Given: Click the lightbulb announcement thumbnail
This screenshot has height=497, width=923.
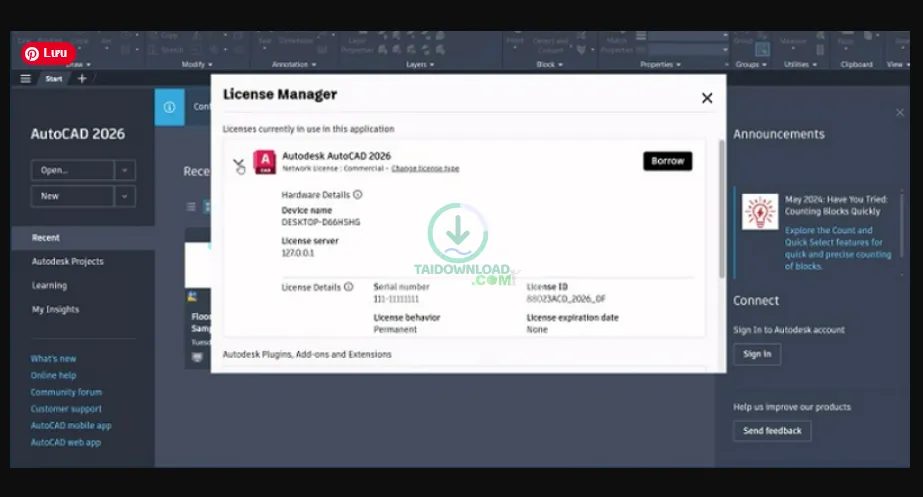Looking at the screenshot, I should click(x=760, y=212).
